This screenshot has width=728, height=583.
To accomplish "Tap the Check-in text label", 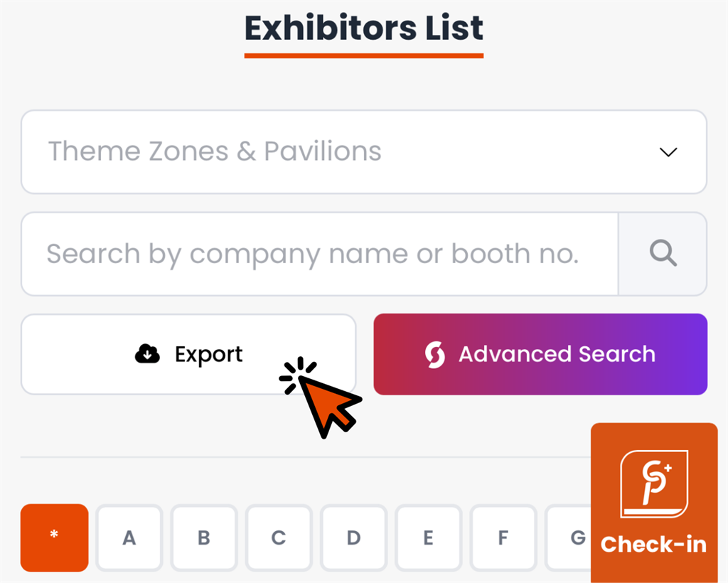I will point(653,545).
